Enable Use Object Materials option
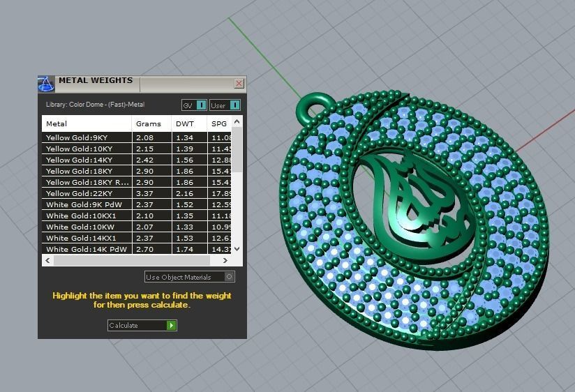Image resolution: width=575 pixels, height=392 pixels. pos(190,277)
